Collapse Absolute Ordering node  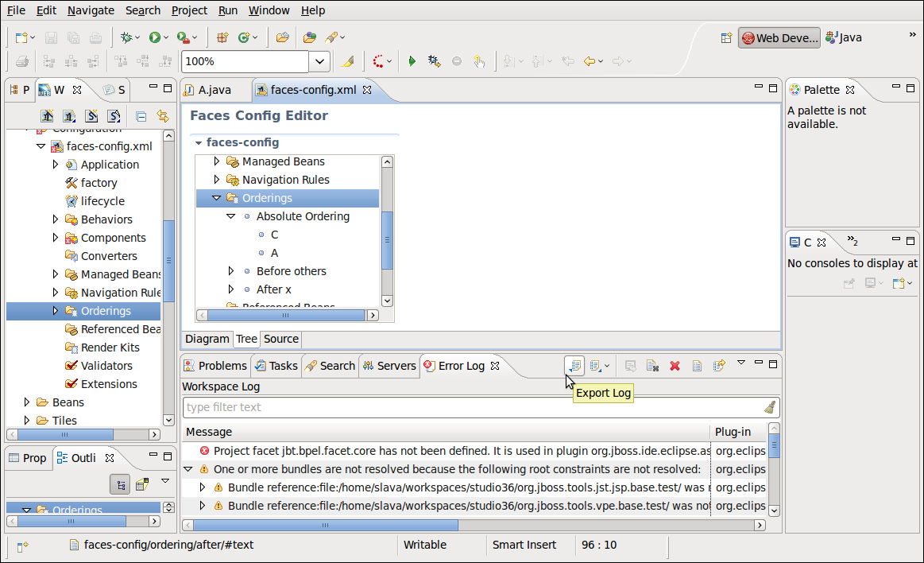click(231, 216)
